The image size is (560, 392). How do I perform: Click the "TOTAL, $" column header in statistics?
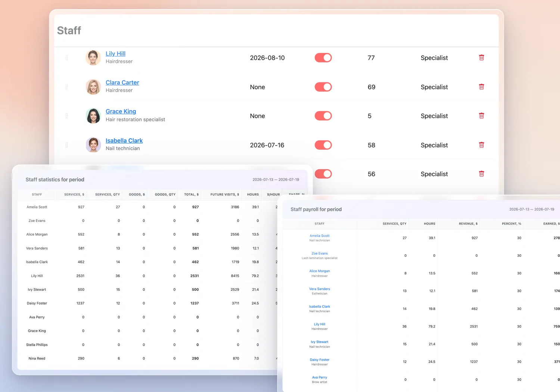click(192, 195)
